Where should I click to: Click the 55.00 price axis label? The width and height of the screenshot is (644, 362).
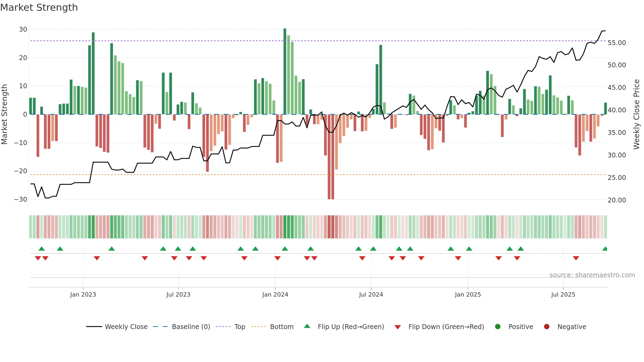[617, 43]
